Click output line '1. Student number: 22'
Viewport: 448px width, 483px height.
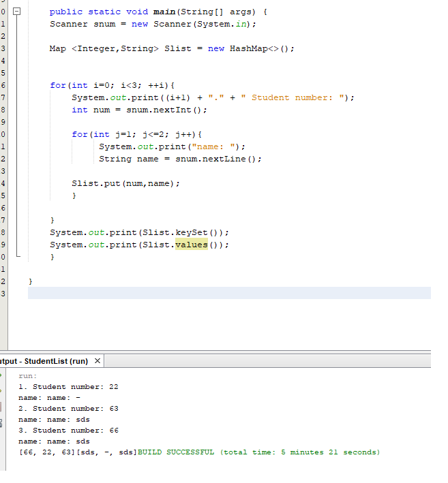pos(68,387)
